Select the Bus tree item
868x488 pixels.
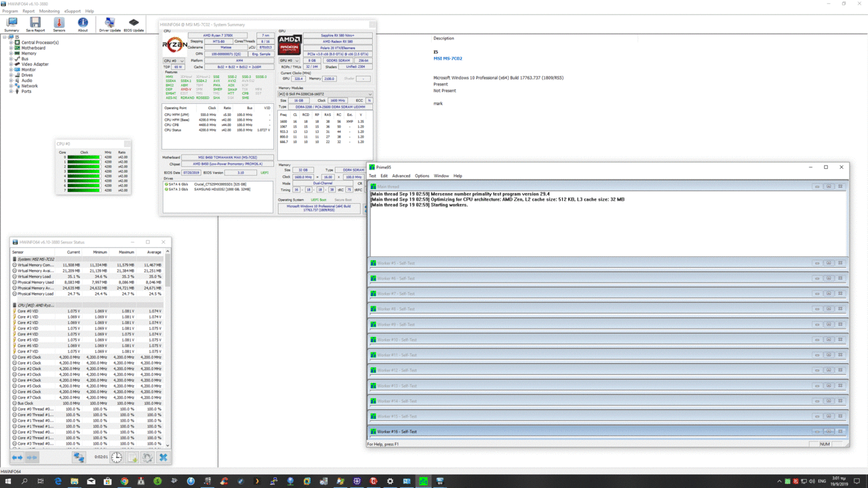25,59
